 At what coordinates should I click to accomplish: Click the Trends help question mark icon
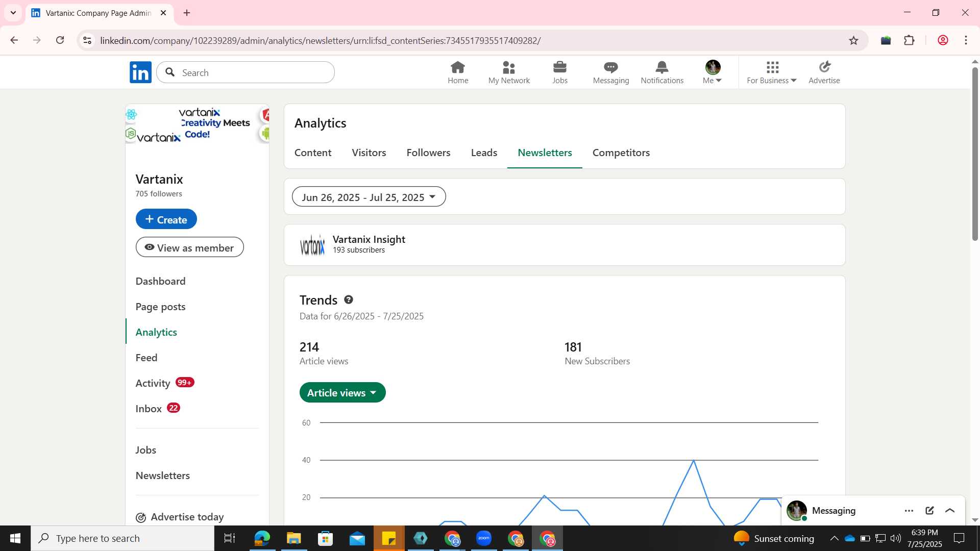349,300
